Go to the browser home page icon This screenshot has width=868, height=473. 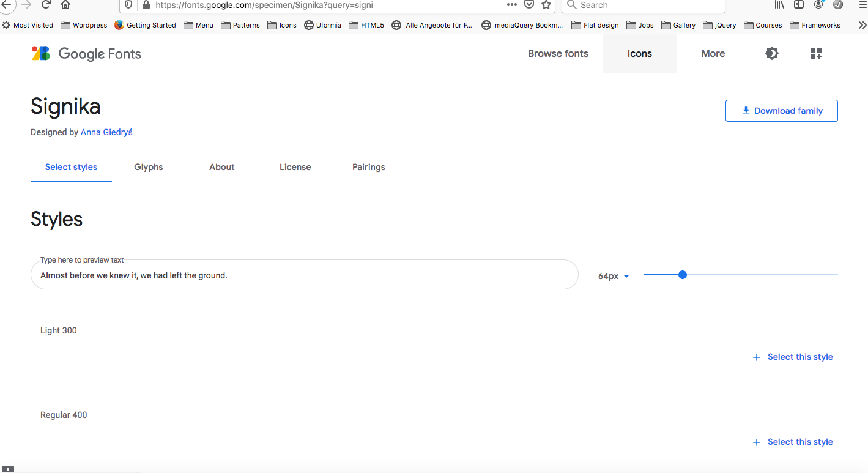tap(65, 5)
